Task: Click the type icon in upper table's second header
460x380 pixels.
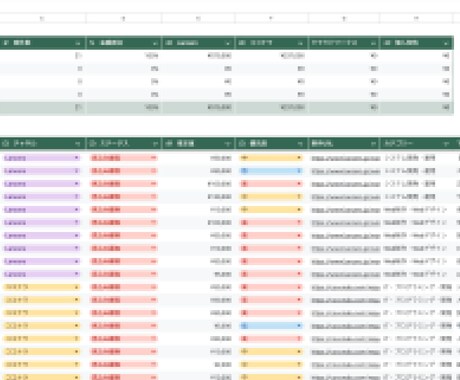Action: [92, 43]
